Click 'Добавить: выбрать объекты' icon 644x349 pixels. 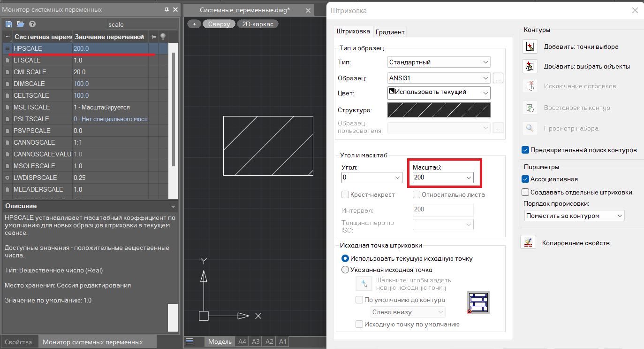[530, 66]
